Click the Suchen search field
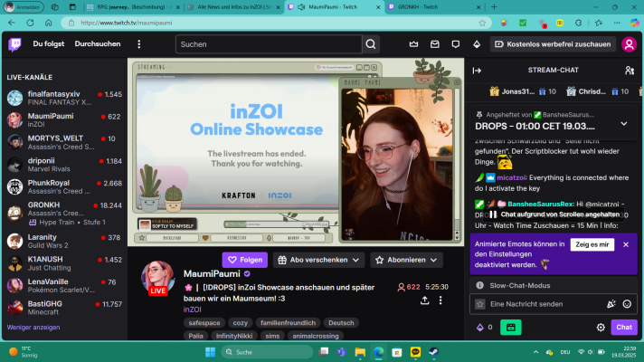The width and height of the screenshot is (644, 362). pos(269,44)
